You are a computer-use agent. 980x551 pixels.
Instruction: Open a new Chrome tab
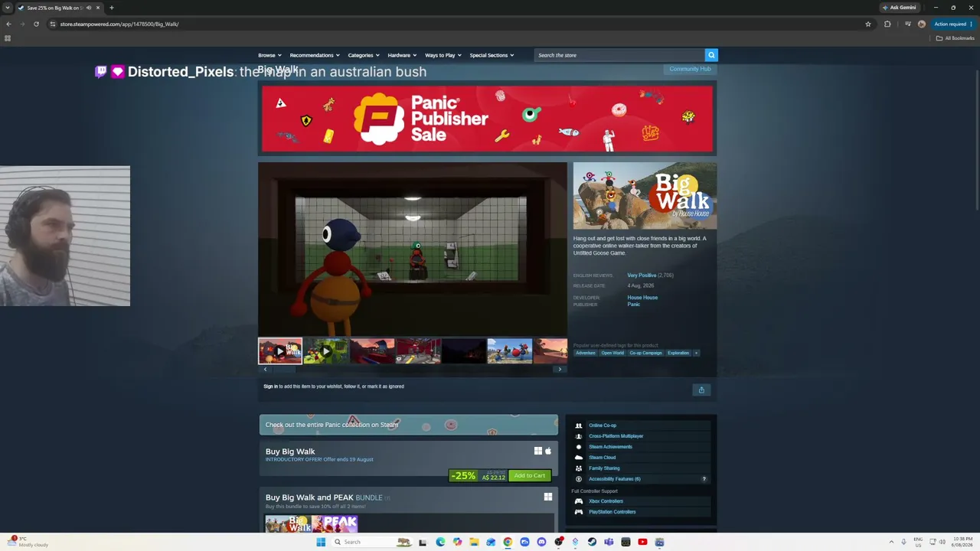[112, 8]
